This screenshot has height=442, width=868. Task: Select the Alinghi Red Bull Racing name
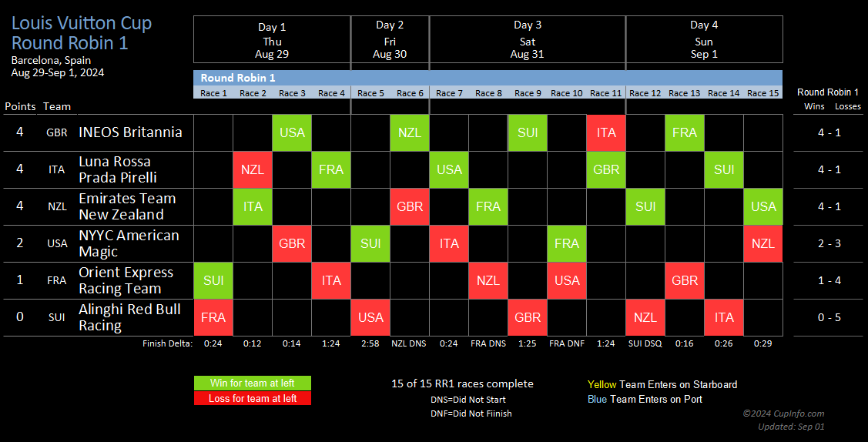pos(129,317)
